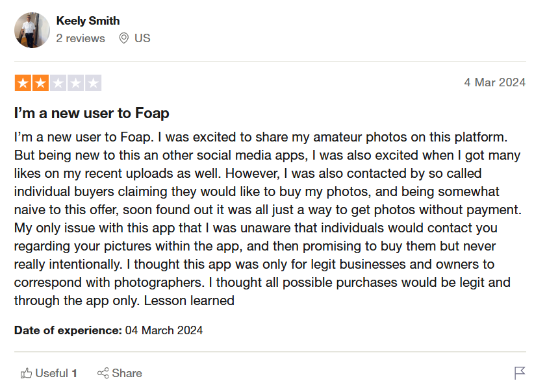Click the second orange rating star
Screen dimensions: 534x392
click(40, 82)
